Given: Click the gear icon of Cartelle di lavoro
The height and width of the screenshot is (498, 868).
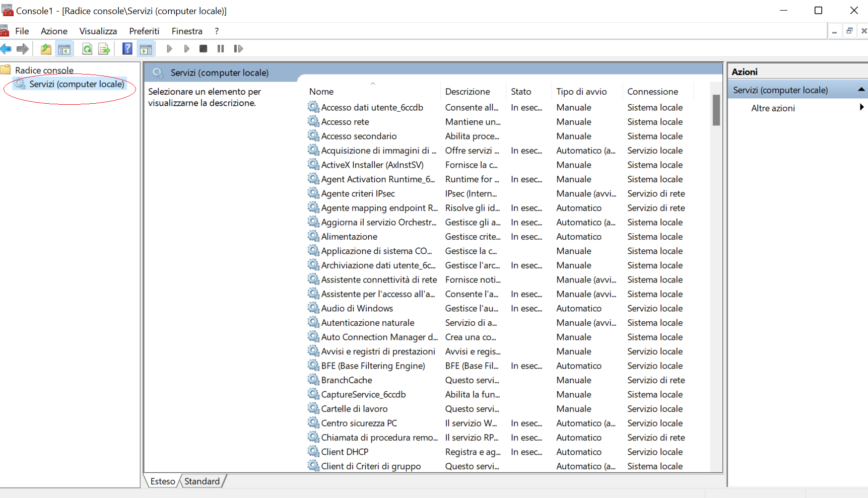Looking at the screenshot, I should click(313, 408).
